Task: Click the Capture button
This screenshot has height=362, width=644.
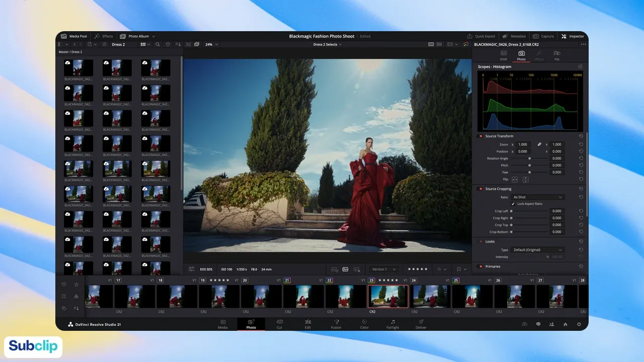Action: point(543,36)
